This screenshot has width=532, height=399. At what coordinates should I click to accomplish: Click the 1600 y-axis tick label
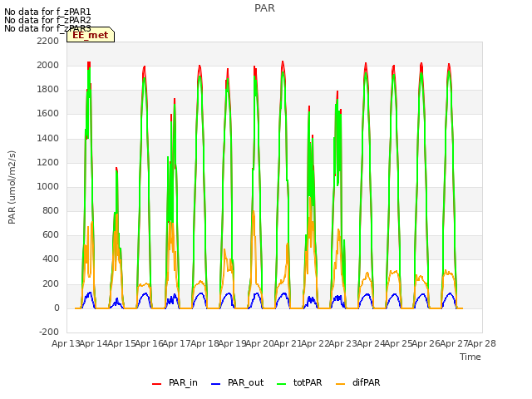click(48, 114)
